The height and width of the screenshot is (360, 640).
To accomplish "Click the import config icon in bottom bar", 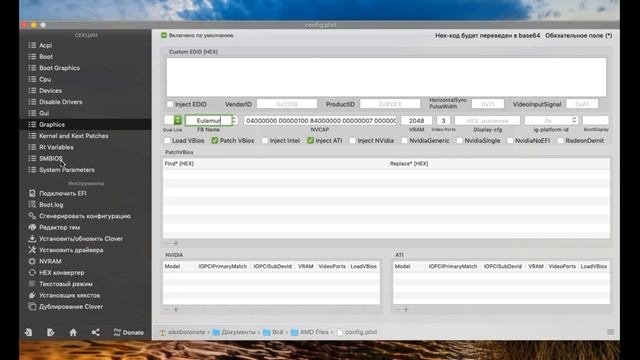I will (x=28, y=332).
